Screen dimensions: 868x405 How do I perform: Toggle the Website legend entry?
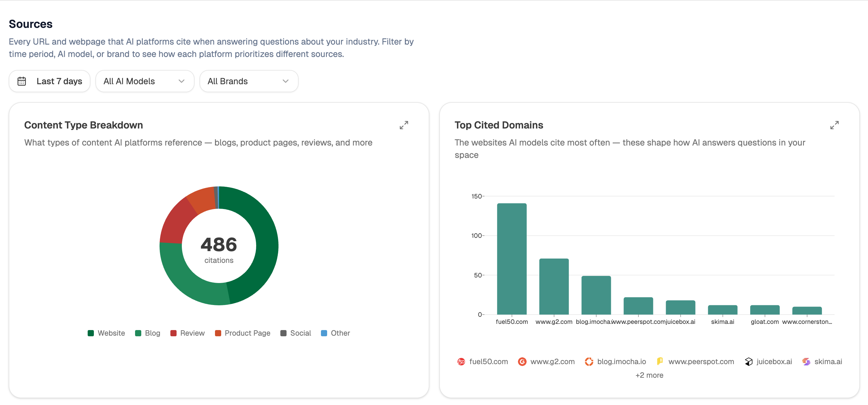(x=106, y=333)
